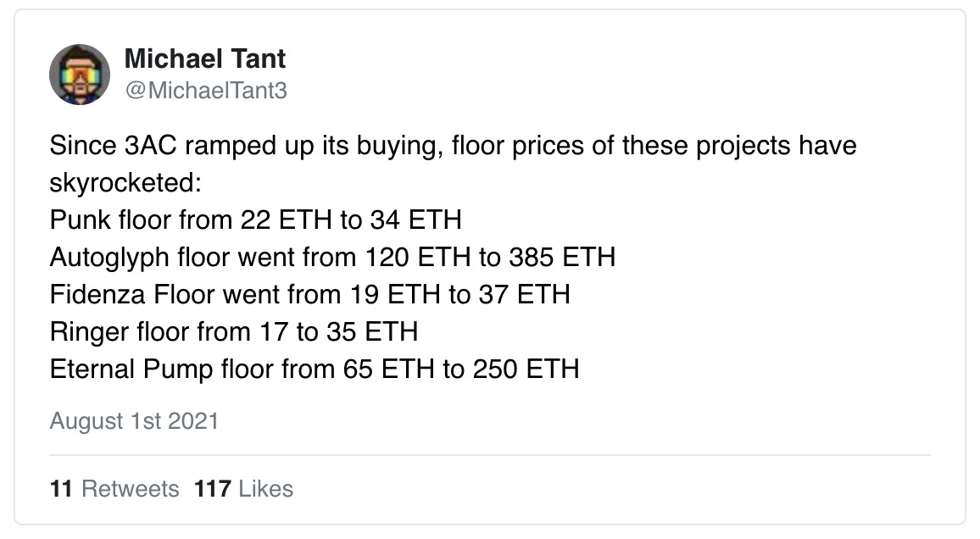Image resolution: width=980 pixels, height=539 pixels.
Task: Click the Autoglyph floor price line
Action: 332,258
